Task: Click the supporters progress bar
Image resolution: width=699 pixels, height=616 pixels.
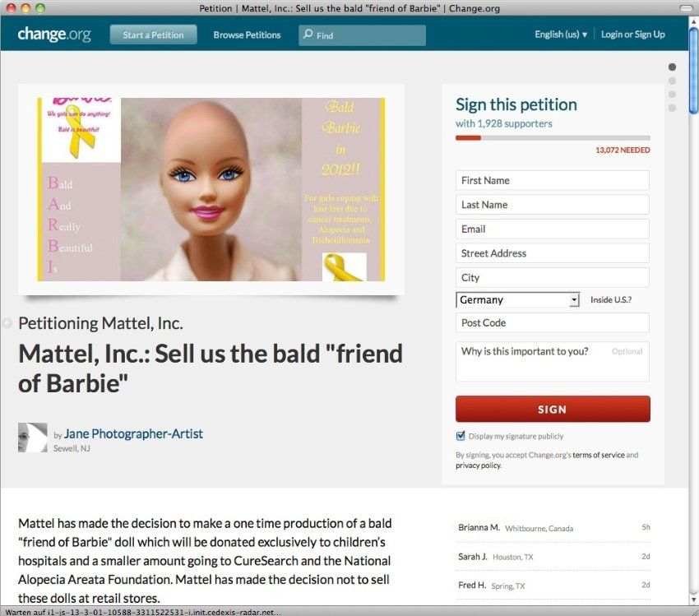Action: pyautogui.click(x=553, y=137)
